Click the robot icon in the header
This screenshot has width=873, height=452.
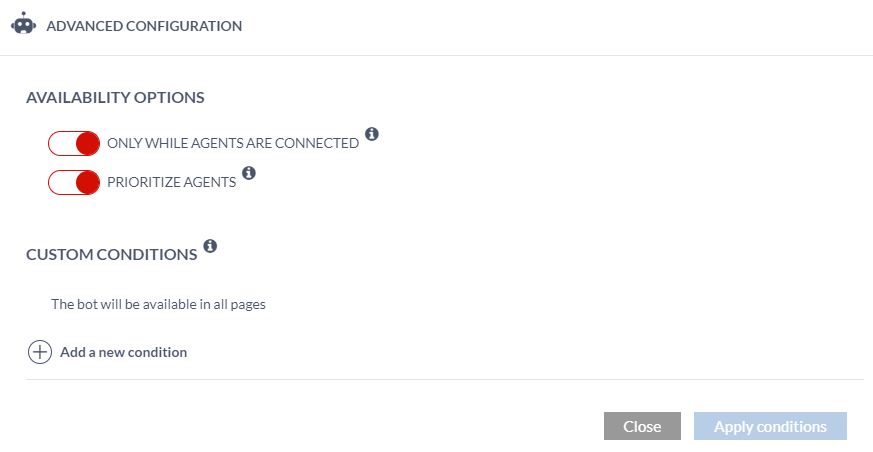(x=23, y=25)
